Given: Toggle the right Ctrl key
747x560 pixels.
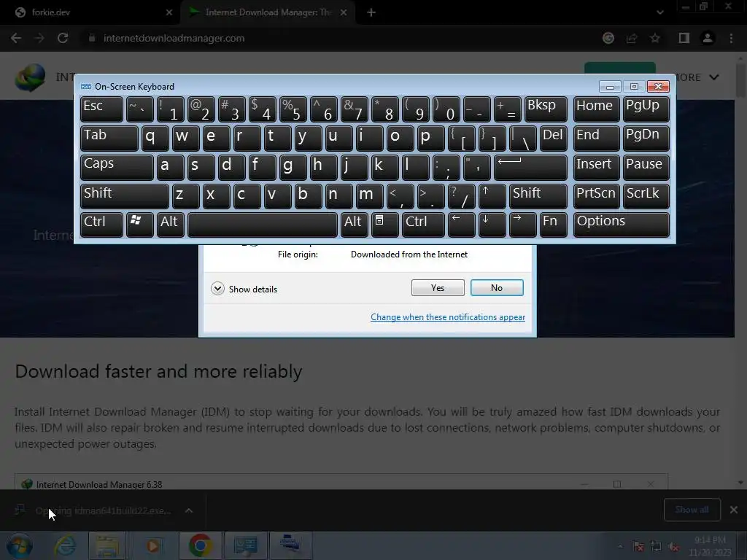Looking at the screenshot, I should coord(423,225).
